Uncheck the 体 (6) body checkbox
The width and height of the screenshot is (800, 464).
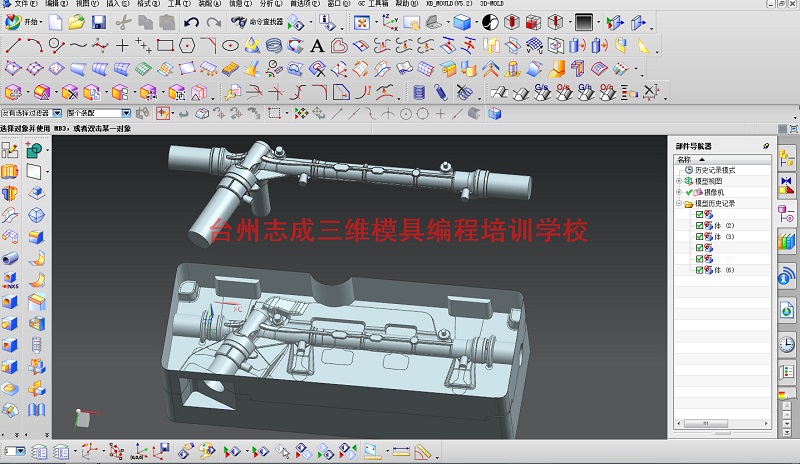pyautogui.click(x=699, y=270)
